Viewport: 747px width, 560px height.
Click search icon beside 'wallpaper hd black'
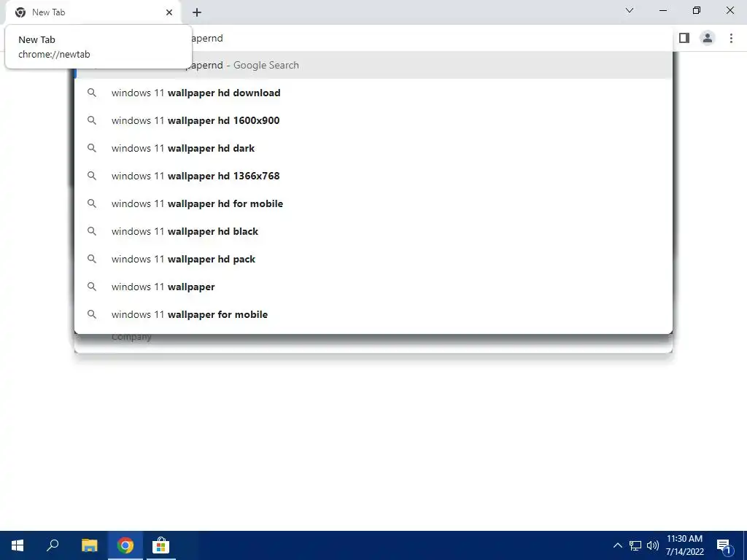(x=91, y=231)
